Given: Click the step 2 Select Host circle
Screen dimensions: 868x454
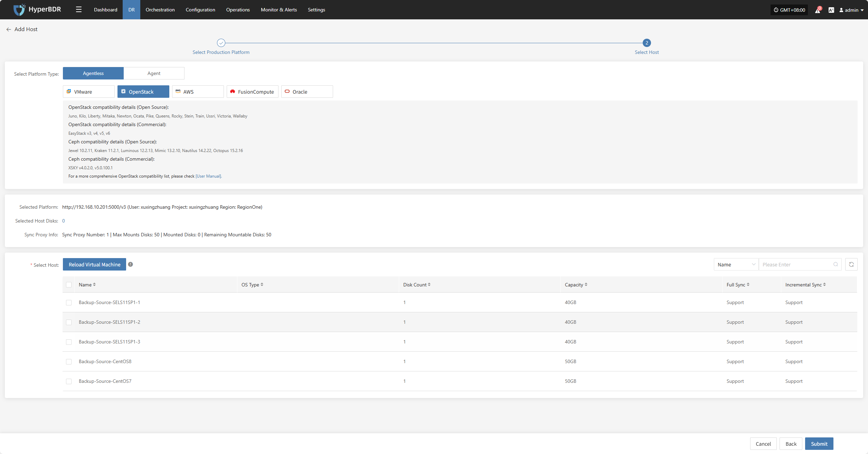Looking at the screenshot, I should click(x=647, y=43).
